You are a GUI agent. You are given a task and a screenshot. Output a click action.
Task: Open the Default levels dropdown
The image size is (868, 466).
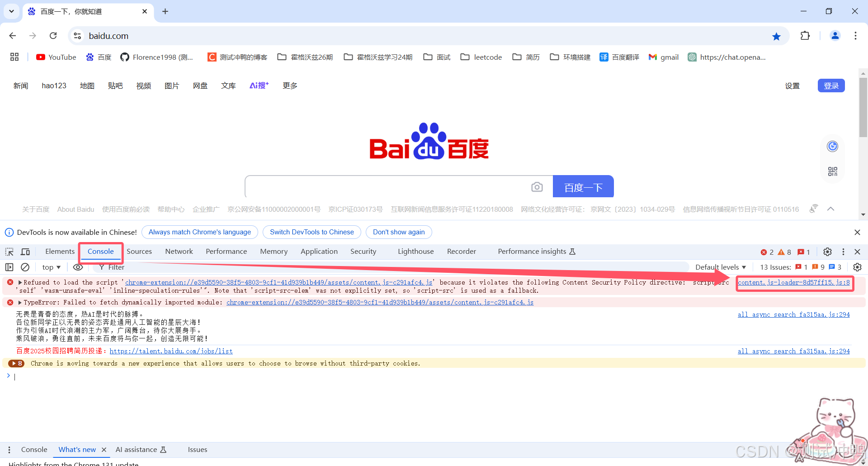(x=720, y=267)
